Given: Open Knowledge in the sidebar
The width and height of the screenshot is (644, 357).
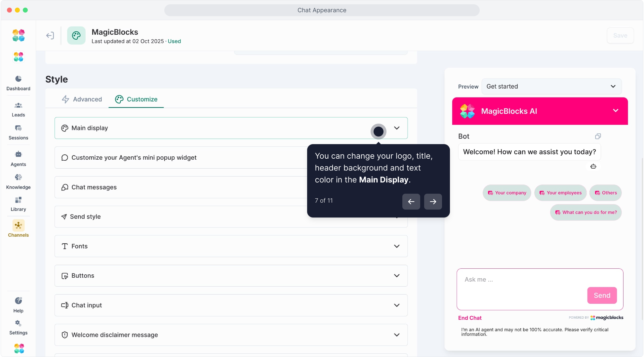Looking at the screenshot, I should pyautogui.click(x=18, y=181).
